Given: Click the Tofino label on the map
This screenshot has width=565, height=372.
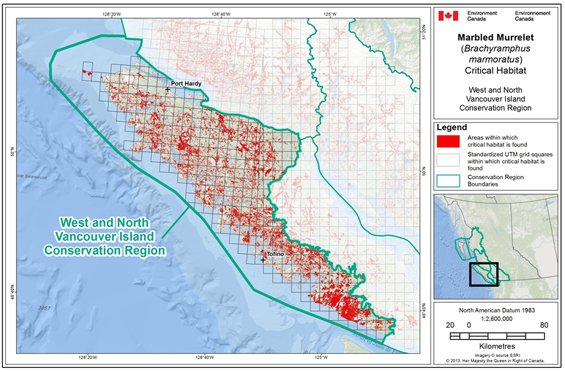Looking at the screenshot, I should coord(275,254).
